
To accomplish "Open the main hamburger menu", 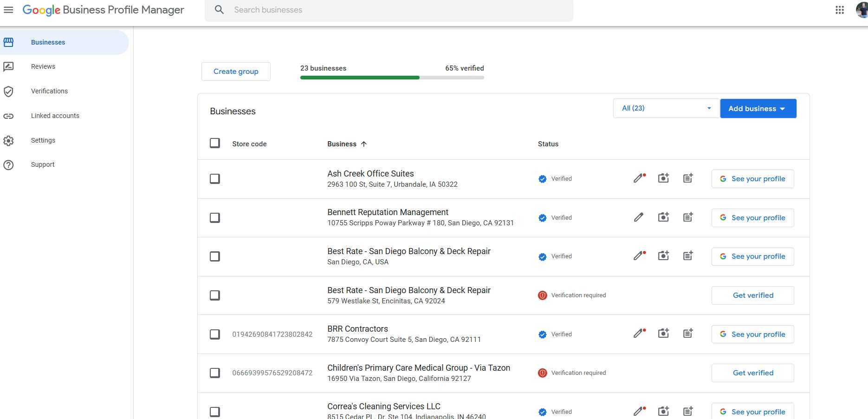I will pos(8,10).
